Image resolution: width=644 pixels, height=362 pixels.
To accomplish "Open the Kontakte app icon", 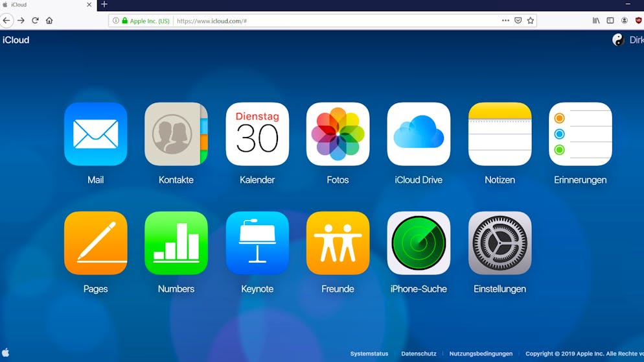I will [176, 134].
